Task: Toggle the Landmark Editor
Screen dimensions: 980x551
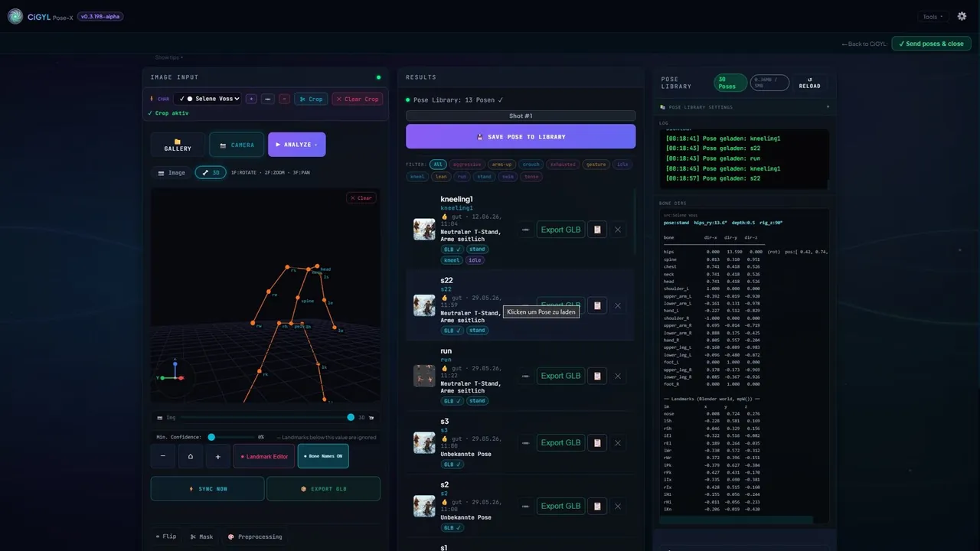Action: pyautogui.click(x=264, y=456)
